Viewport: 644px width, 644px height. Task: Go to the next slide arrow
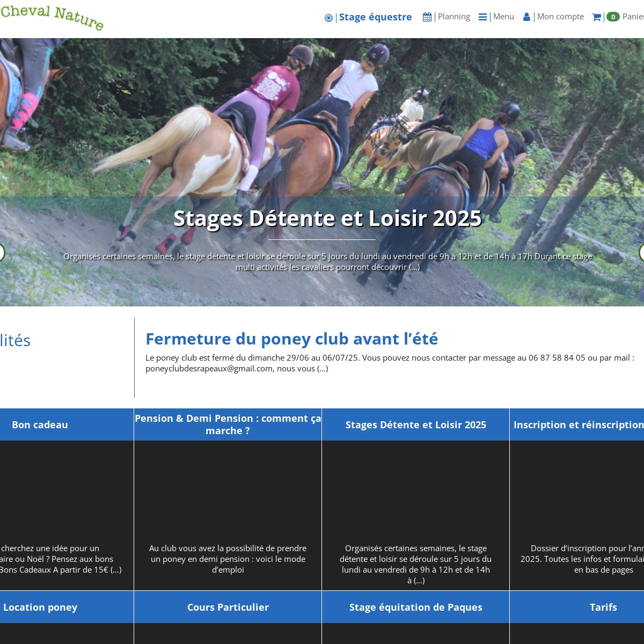coord(641,253)
